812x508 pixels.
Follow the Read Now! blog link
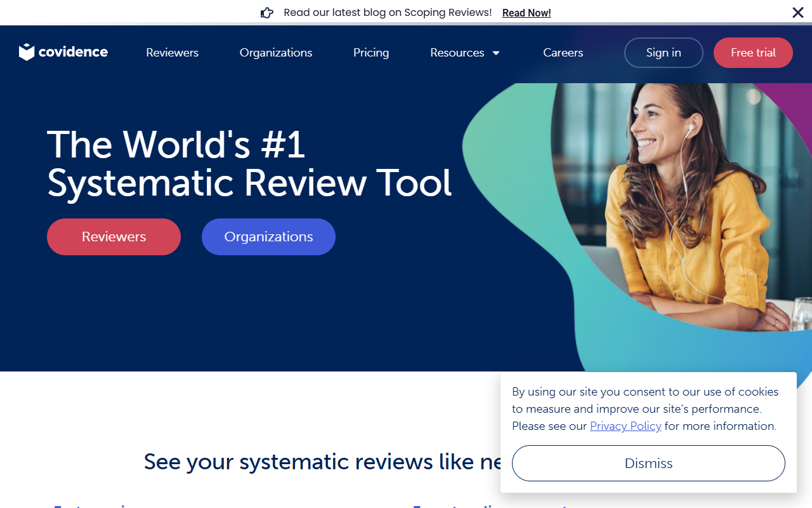point(527,13)
